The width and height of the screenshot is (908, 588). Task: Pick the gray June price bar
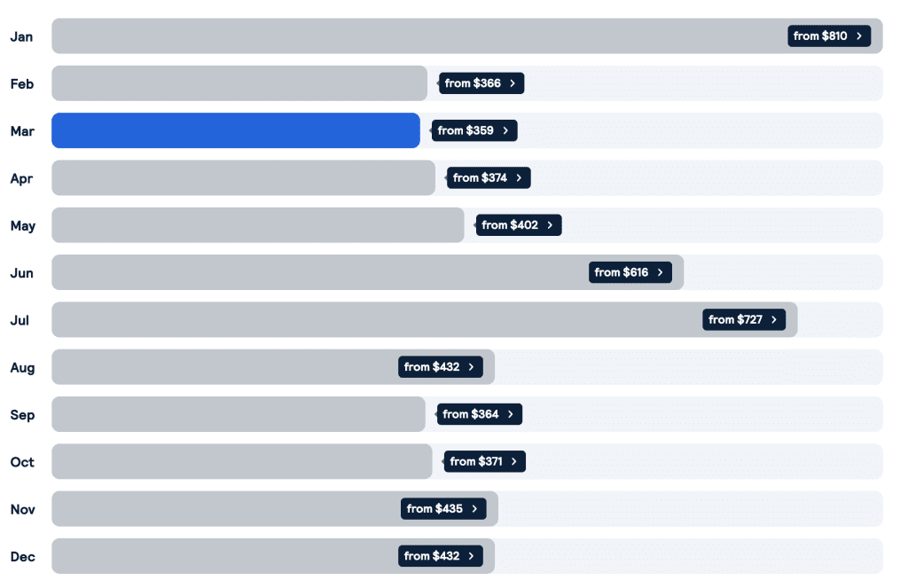(x=368, y=272)
